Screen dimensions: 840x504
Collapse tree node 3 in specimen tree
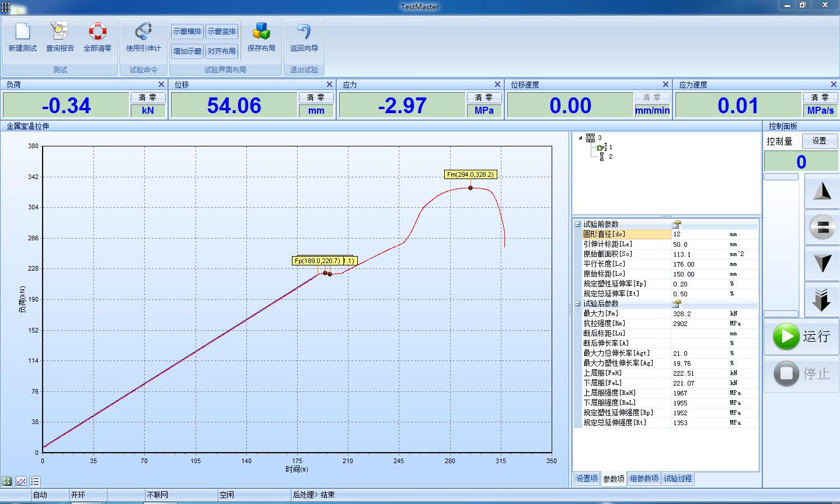click(x=580, y=138)
